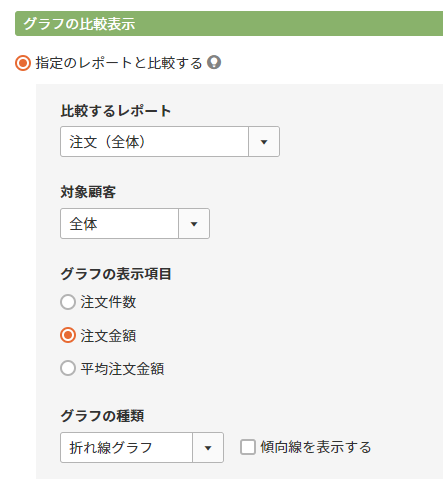Click the 注文件数 label text

[x=108, y=302]
